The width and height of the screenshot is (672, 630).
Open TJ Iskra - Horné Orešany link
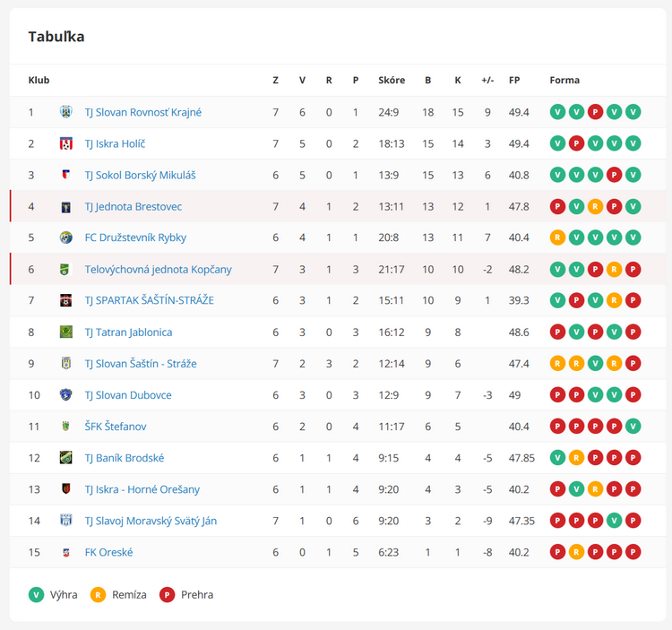[x=142, y=489]
